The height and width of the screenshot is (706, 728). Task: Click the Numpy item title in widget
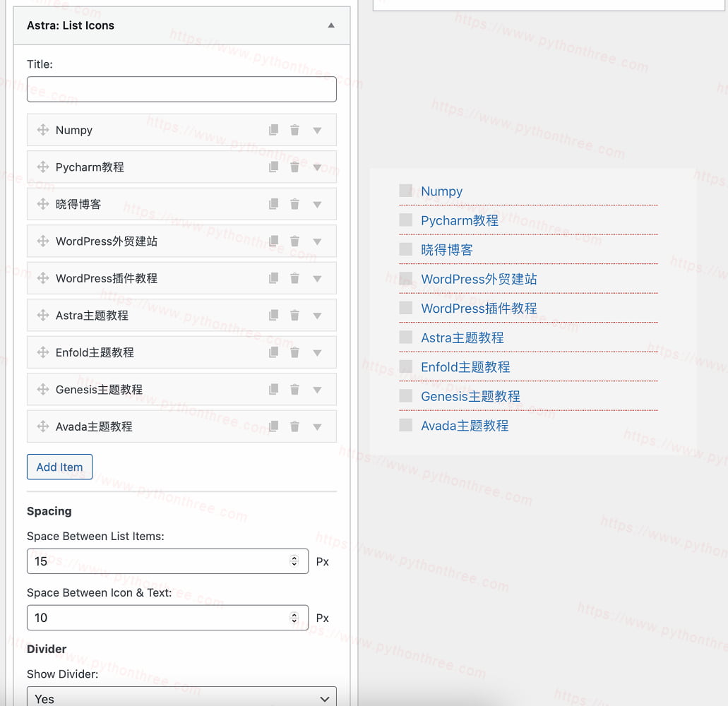click(x=74, y=130)
